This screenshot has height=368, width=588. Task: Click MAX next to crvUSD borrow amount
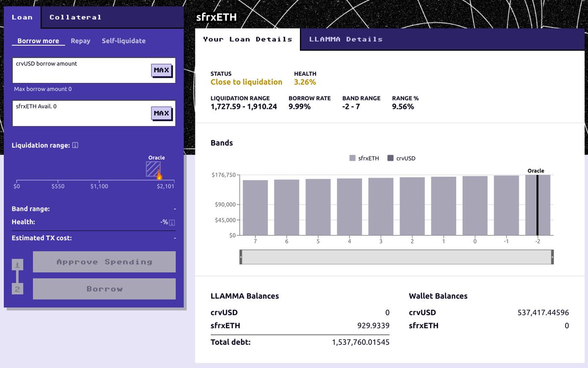(161, 70)
